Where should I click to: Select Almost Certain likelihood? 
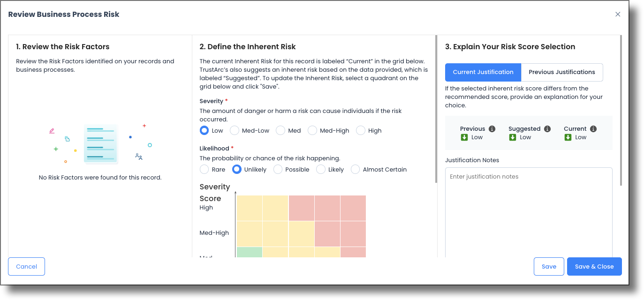355,169
